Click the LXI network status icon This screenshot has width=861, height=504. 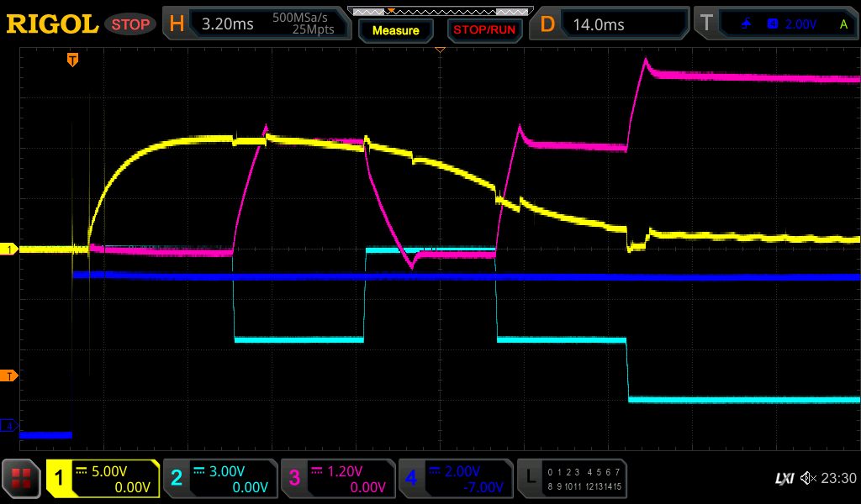pyautogui.click(x=784, y=478)
